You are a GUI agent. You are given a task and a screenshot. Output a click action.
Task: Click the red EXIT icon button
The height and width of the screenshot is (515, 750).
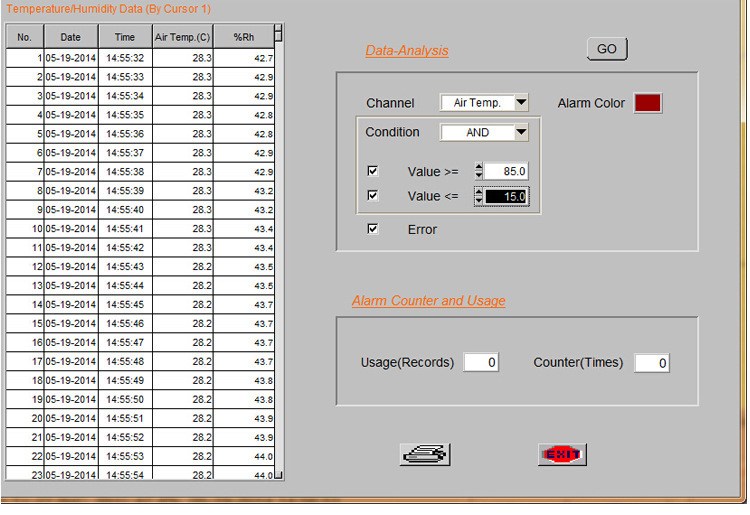pos(561,455)
